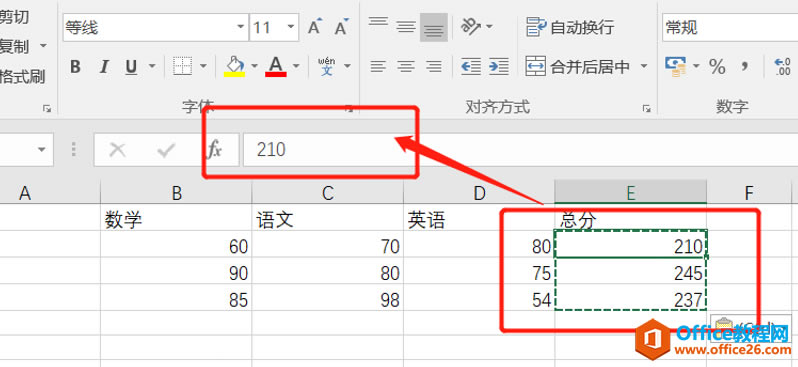Open merge and center dropdown arrow

tap(644, 66)
